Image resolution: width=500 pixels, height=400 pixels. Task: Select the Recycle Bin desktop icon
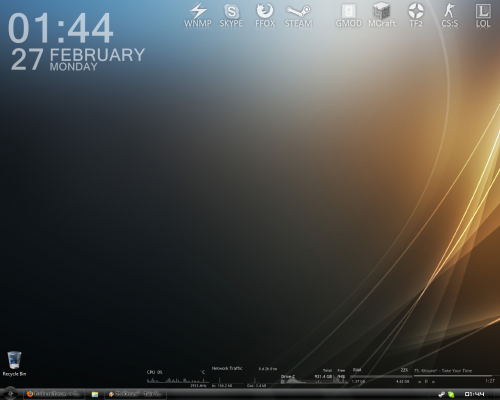(x=14, y=364)
